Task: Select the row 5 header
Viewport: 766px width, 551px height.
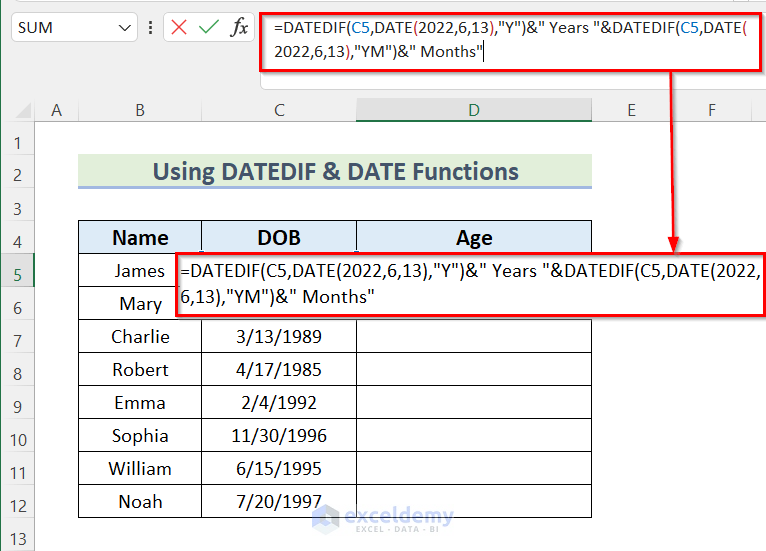Action: click(17, 271)
